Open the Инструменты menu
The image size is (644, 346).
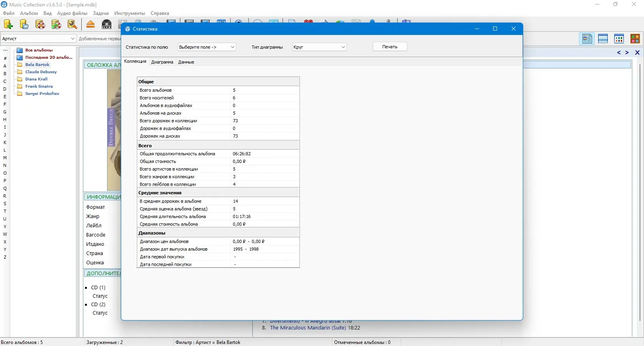pos(130,13)
